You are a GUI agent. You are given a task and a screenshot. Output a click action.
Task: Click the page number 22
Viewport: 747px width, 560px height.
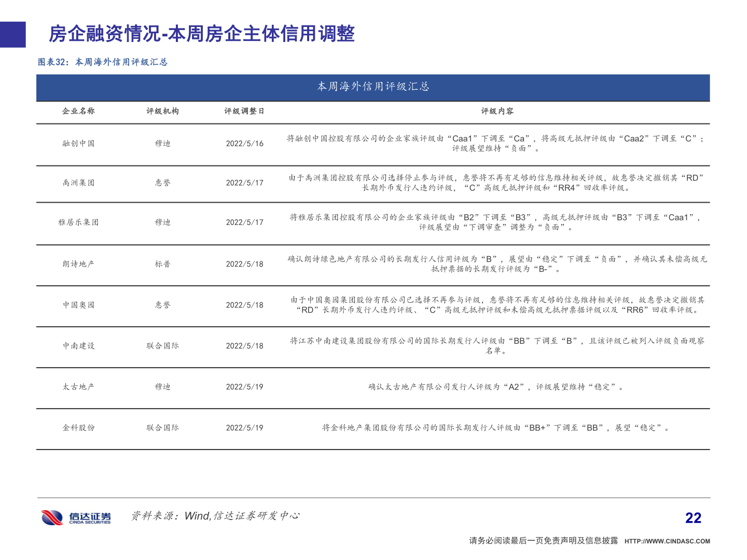tap(693, 518)
